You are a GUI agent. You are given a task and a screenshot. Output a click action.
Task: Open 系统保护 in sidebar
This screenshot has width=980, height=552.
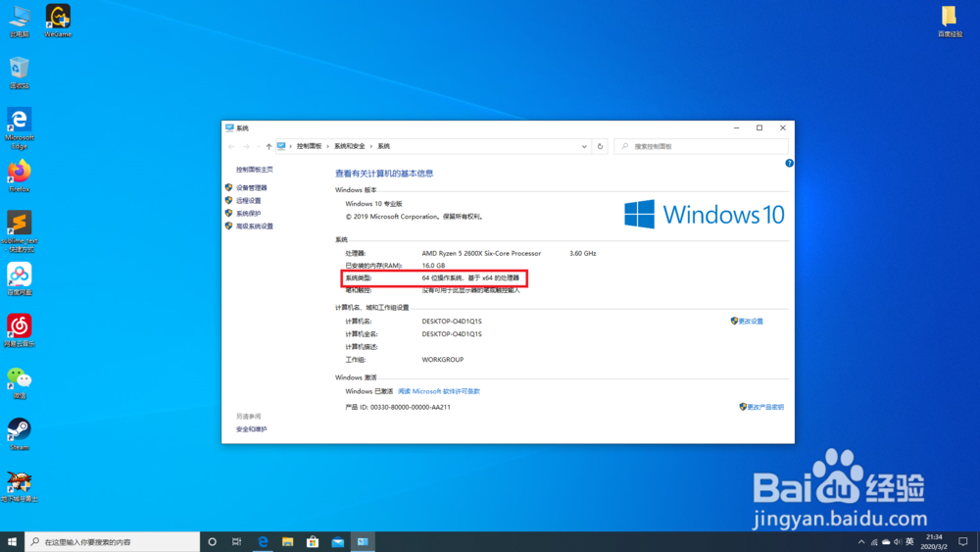[x=248, y=213]
